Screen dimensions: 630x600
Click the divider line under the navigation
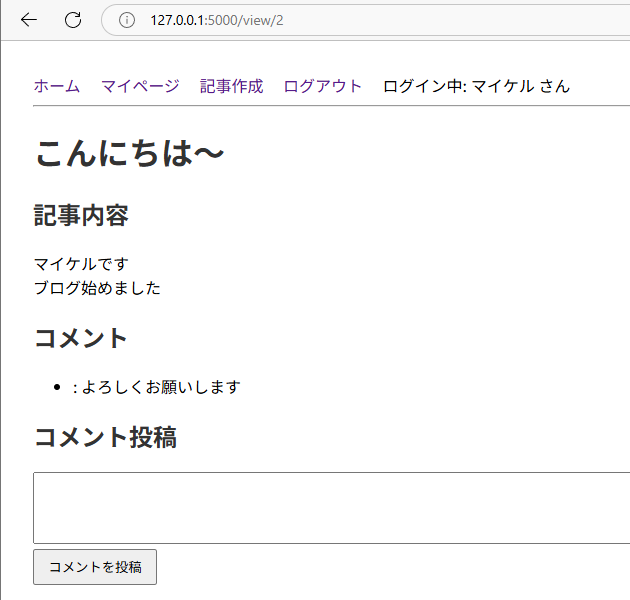point(331,105)
